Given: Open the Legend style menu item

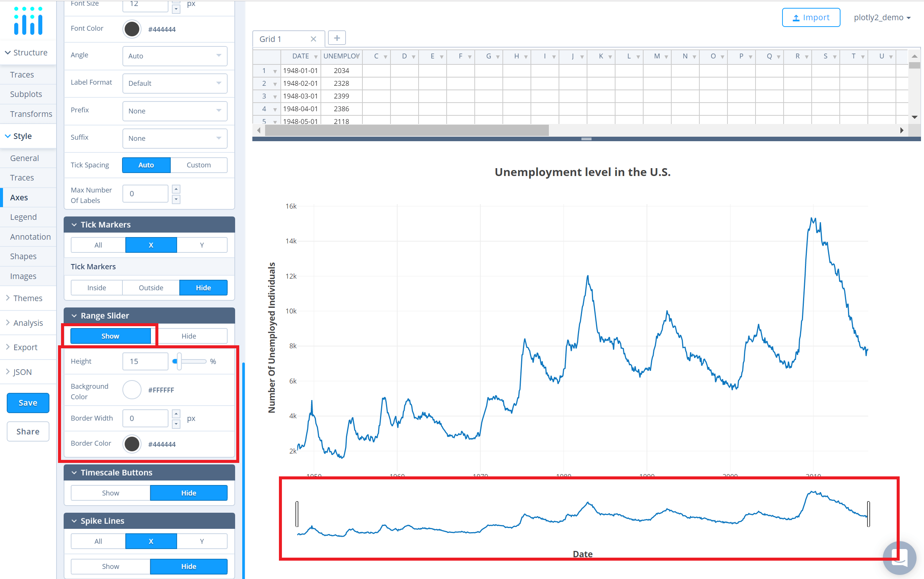Looking at the screenshot, I should tap(23, 217).
